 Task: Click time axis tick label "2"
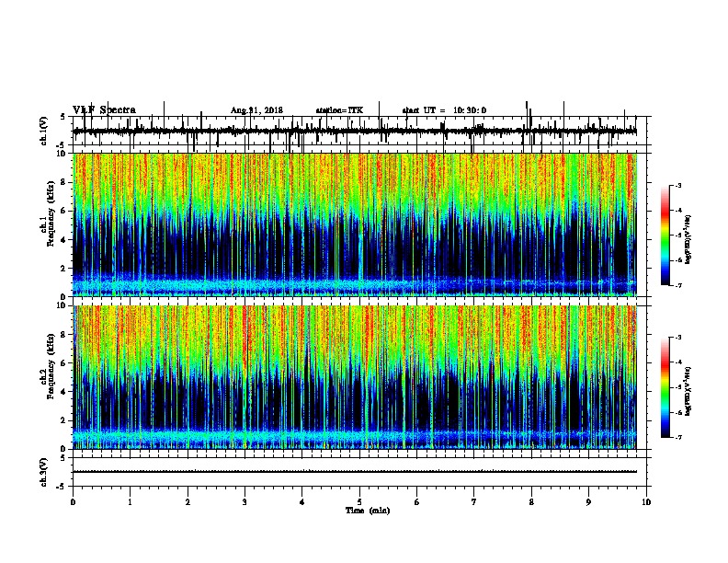click(188, 502)
